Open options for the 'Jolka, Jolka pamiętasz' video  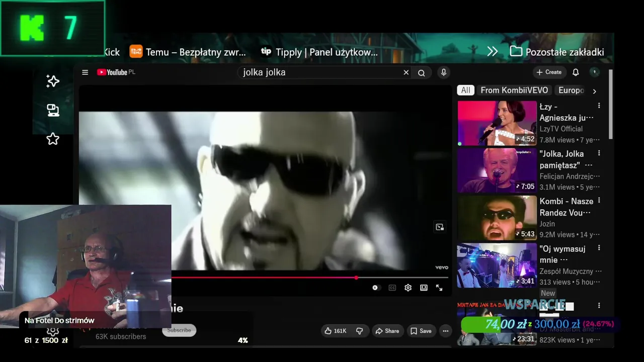(599, 153)
